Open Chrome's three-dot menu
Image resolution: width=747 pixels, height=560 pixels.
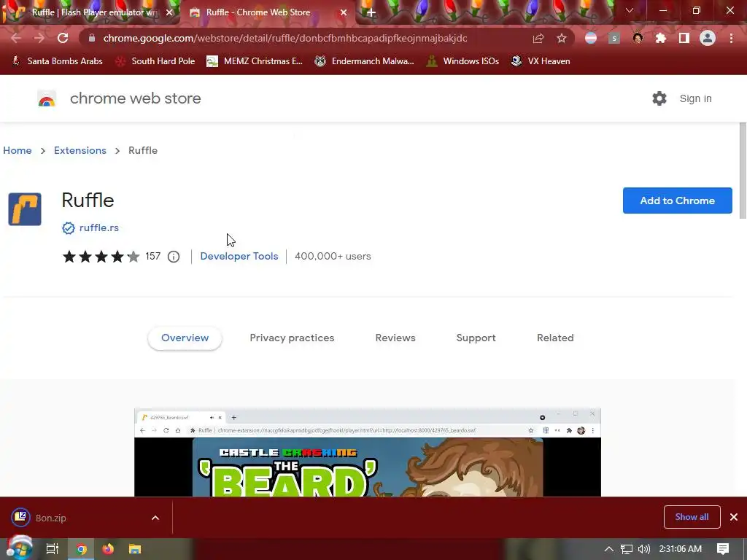click(x=731, y=38)
